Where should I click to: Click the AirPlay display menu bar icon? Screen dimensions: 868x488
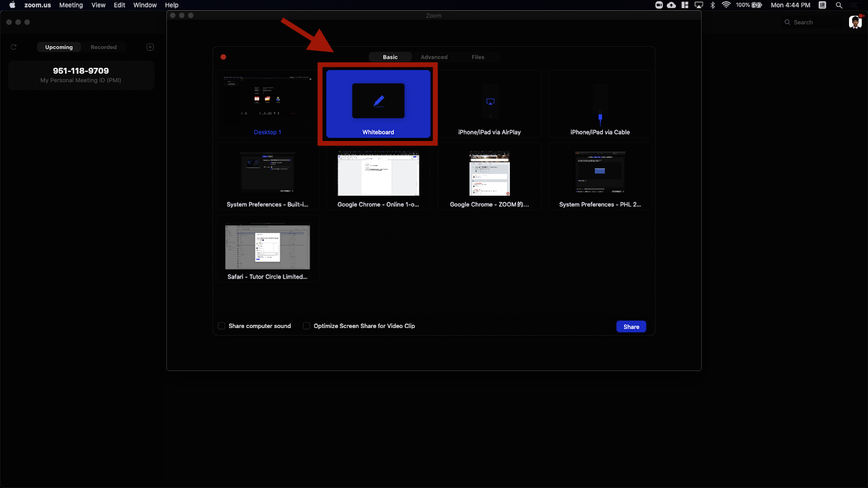699,5
